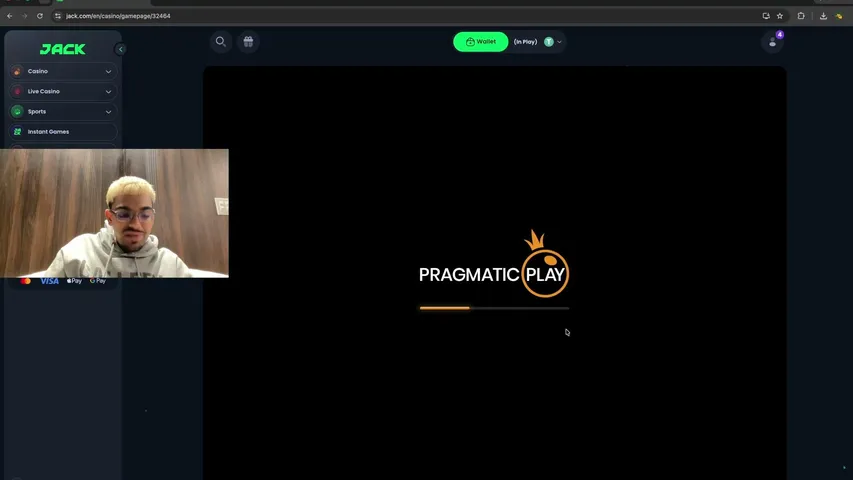Bookmark this page with the star
The image size is (853, 480).
(780, 16)
